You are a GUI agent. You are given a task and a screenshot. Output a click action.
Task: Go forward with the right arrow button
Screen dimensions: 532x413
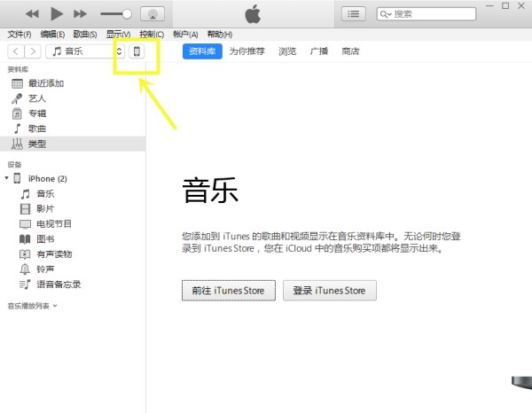coord(33,51)
